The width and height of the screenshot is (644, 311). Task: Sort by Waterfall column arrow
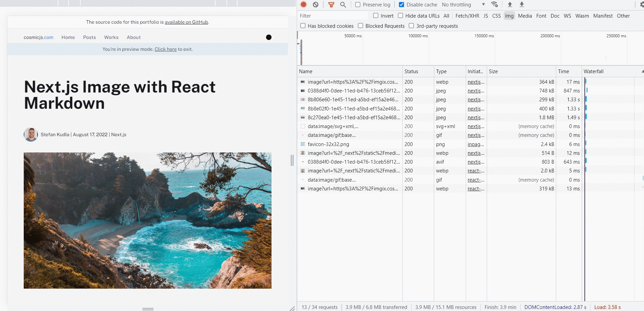pyautogui.click(x=642, y=71)
